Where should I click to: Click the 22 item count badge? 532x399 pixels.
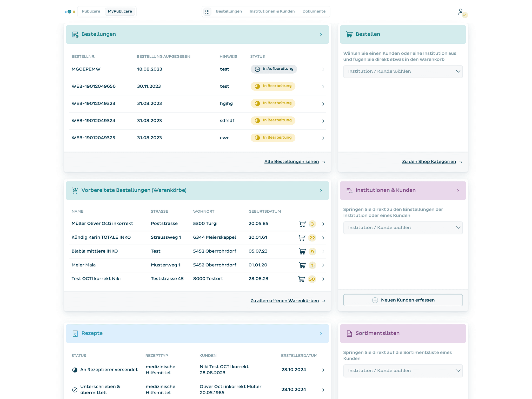coord(312,238)
